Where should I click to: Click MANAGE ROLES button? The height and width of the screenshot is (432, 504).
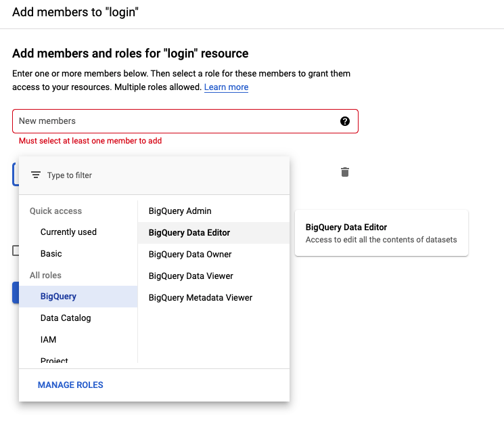pos(70,385)
